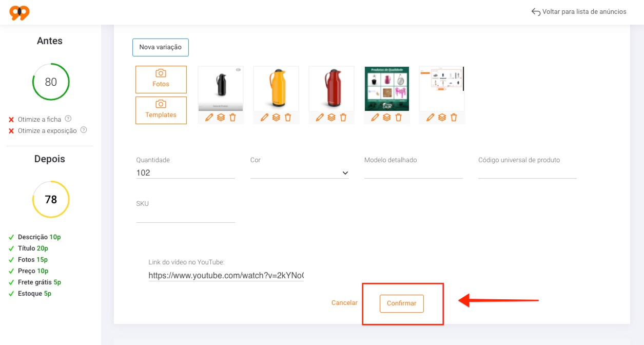
Task: Click the YouTube video link field
Action: pos(226,276)
